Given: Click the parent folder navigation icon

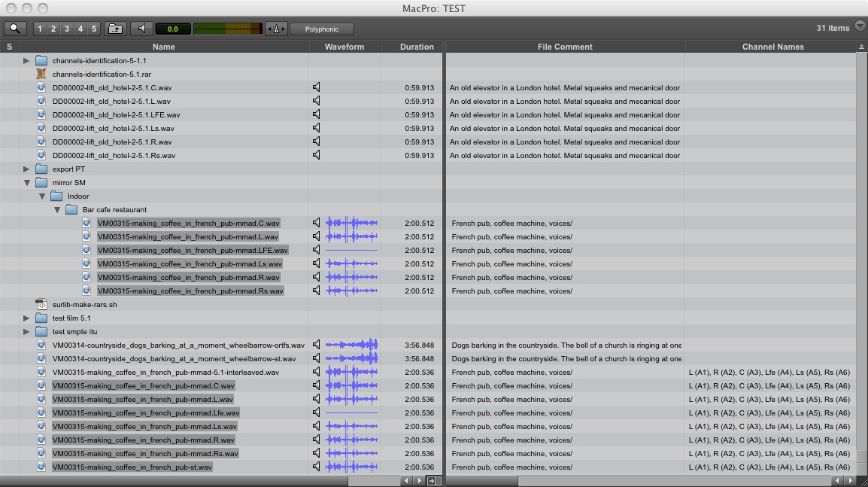Looking at the screenshot, I should [115, 29].
